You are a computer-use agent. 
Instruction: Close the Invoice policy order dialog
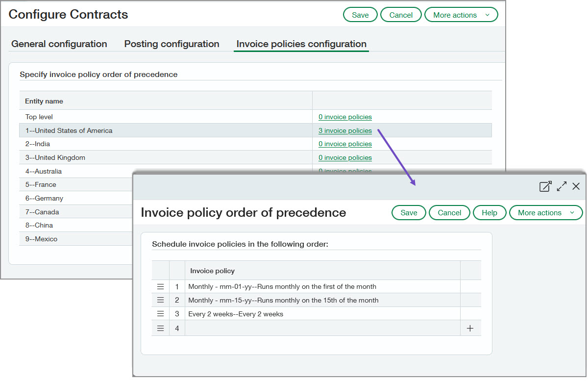click(576, 186)
